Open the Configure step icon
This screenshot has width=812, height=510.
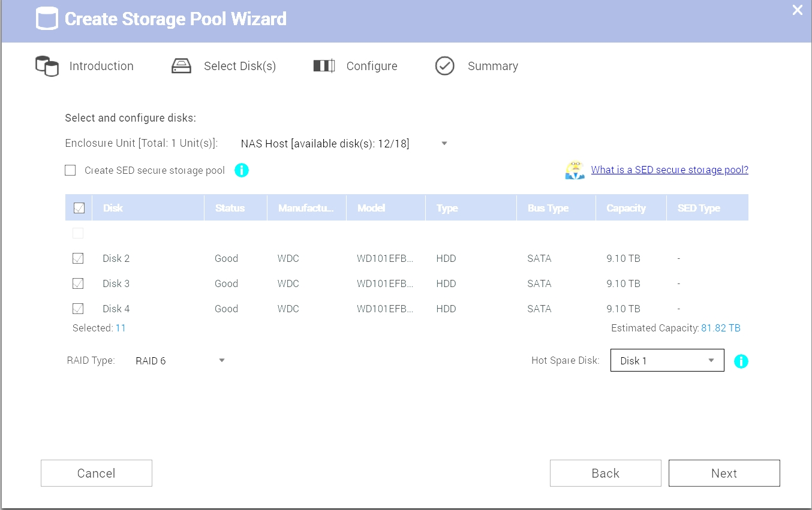324,65
